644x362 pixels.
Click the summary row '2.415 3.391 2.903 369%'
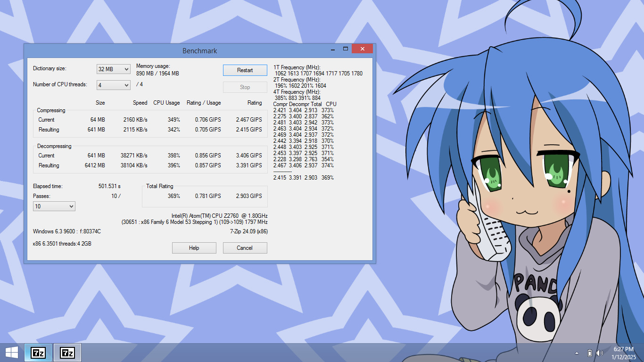tap(304, 178)
